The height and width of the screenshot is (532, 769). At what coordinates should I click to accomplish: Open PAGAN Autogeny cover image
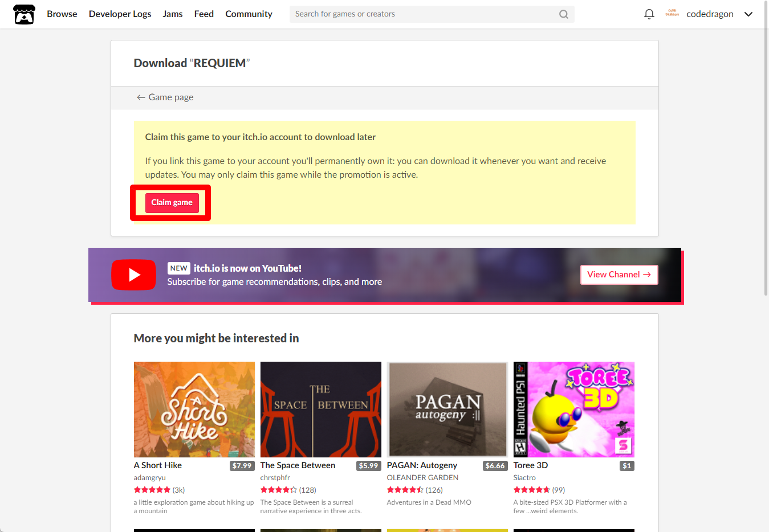click(x=447, y=410)
